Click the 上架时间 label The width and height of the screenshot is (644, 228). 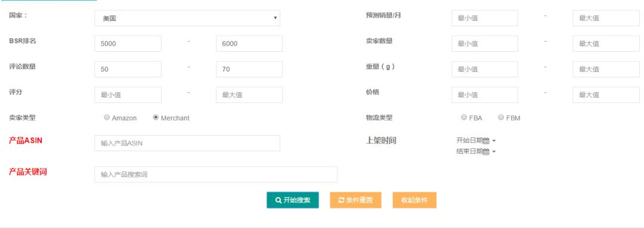pos(381,140)
